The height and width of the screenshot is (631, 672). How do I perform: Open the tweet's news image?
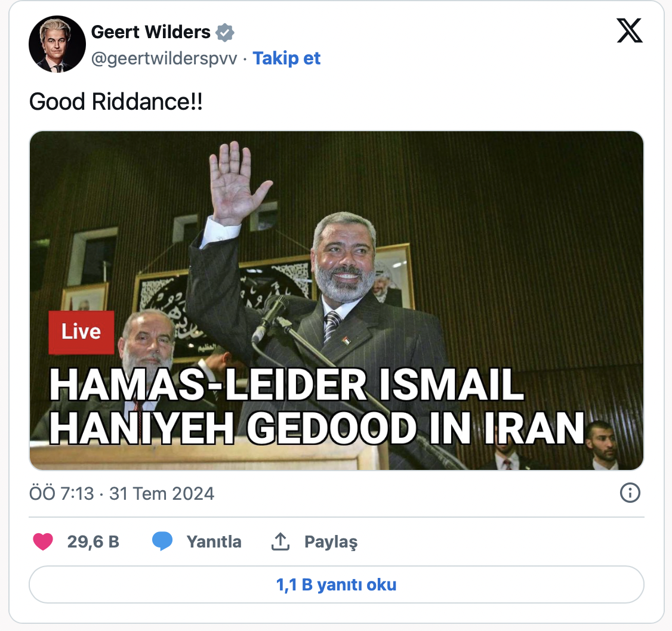tap(337, 301)
